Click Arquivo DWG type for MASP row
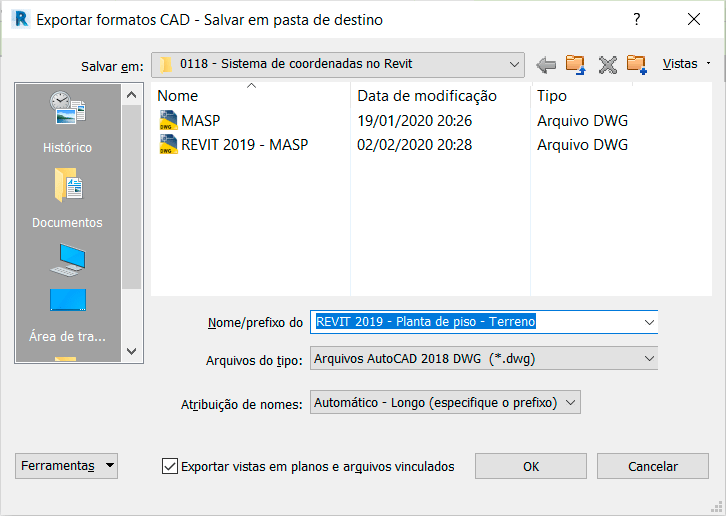This screenshot has height=516, width=726. click(582, 121)
